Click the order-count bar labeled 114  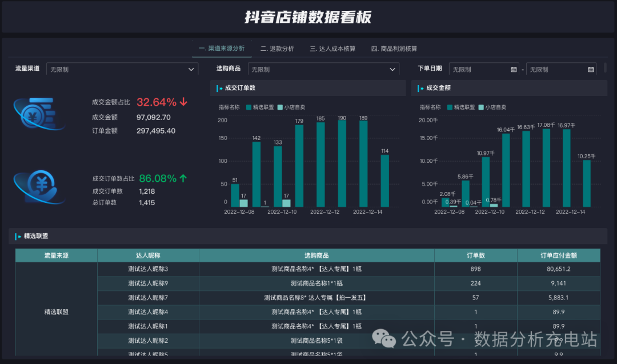(385, 181)
